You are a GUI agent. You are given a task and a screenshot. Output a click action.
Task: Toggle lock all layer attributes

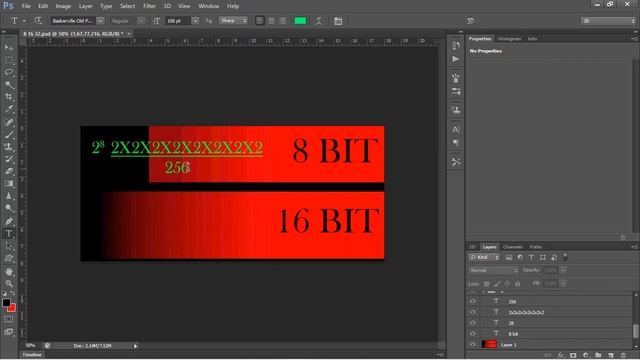(x=518, y=283)
